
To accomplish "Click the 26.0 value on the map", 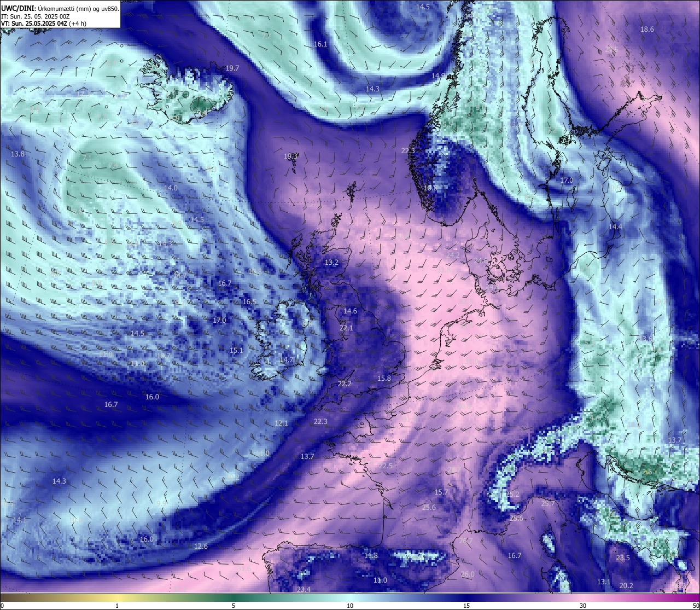I will point(468,574).
